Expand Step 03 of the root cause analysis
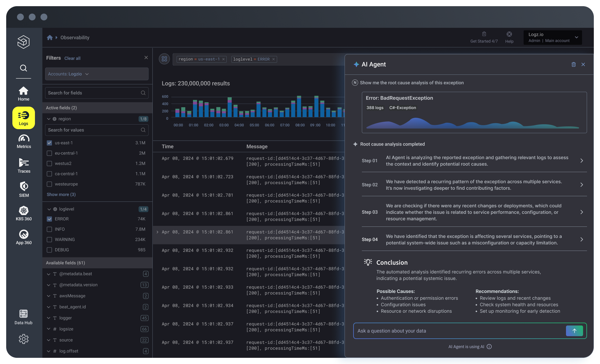Viewport: 600px width, 364px height. tap(582, 212)
